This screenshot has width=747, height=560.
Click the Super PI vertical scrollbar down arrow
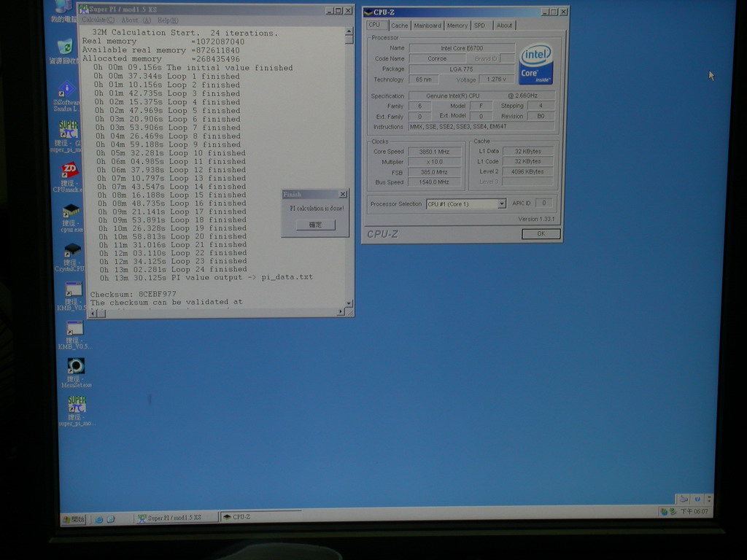tap(349, 303)
